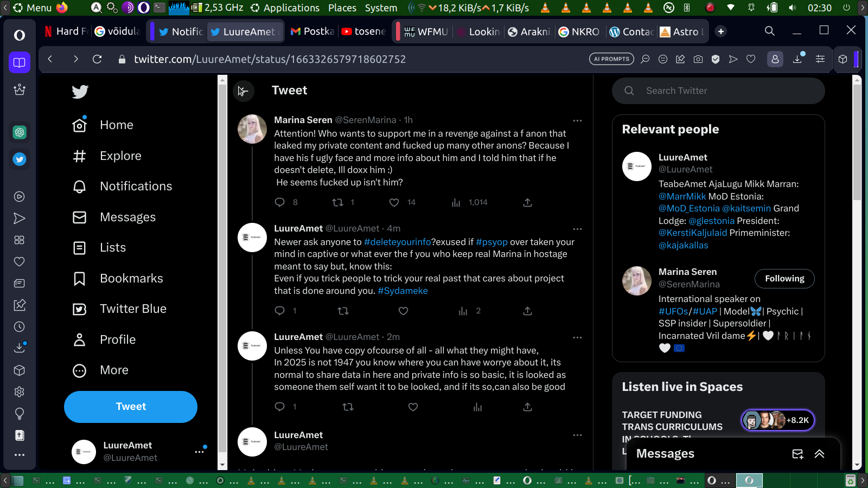Click the blue Tweet button
The width and height of the screenshot is (868, 488).
click(x=131, y=407)
